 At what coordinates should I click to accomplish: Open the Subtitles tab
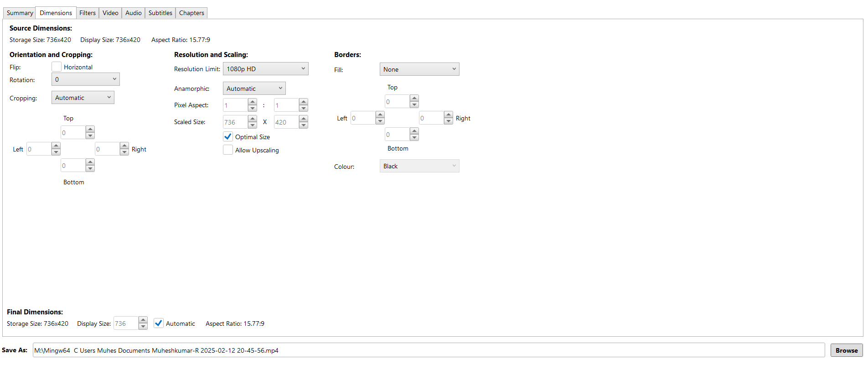click(160, 13)
